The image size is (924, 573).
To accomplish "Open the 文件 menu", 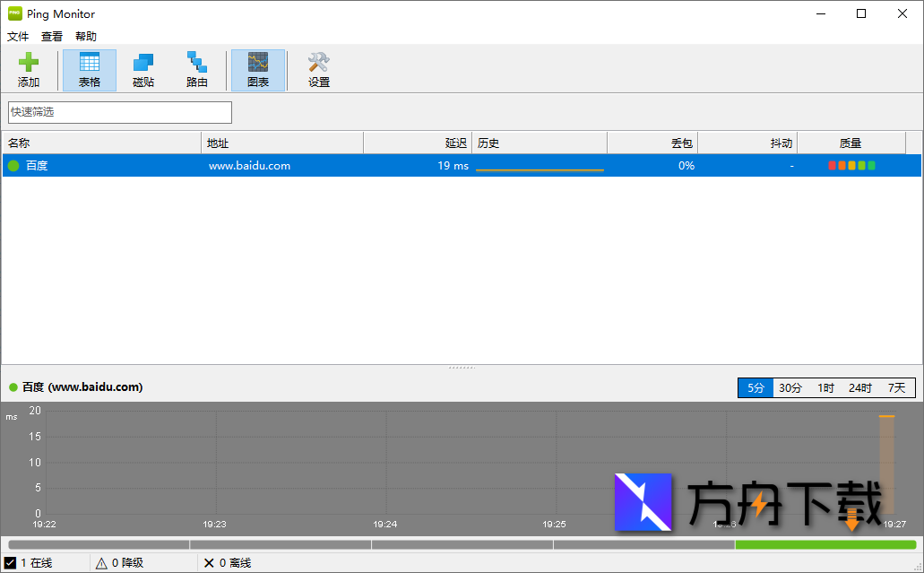I will click(x=18, y=36).
